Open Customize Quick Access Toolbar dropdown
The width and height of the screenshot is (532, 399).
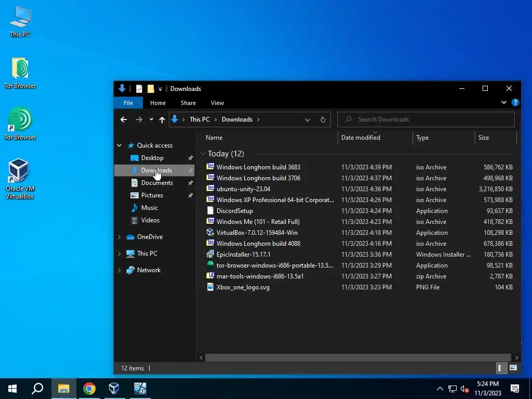(x=160, y=89)
